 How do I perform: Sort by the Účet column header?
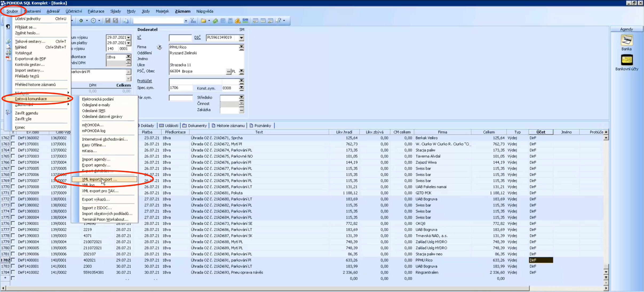click(541, 132)
